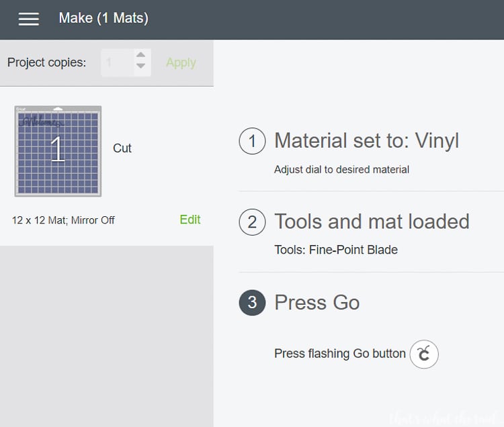Select the Press Go step heading
Viewport: 504px width, 427px height.
click(317, 302)
